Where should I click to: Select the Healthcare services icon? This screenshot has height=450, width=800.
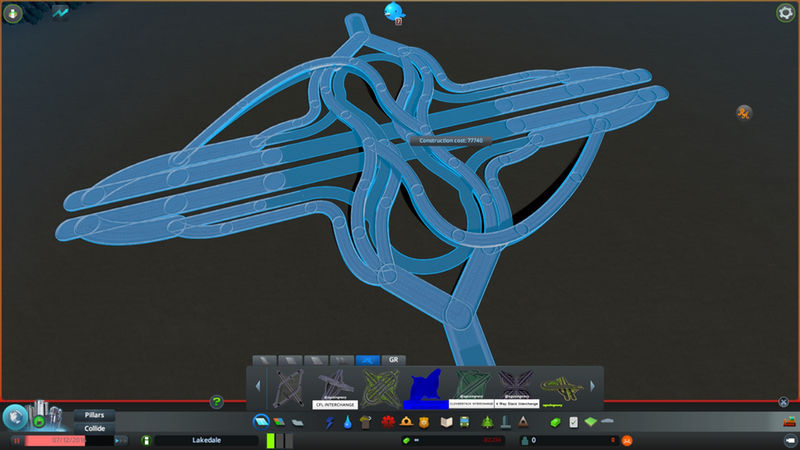[x=386, y=422]
